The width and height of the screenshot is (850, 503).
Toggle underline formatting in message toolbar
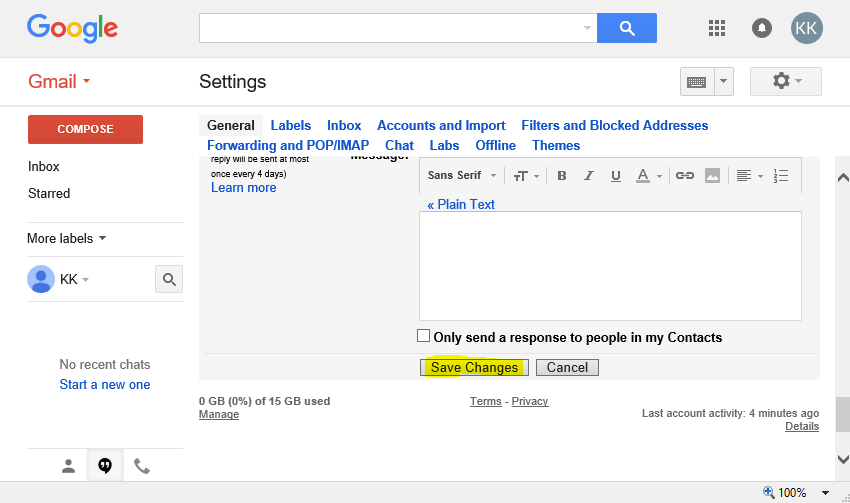tap(616, 176)
